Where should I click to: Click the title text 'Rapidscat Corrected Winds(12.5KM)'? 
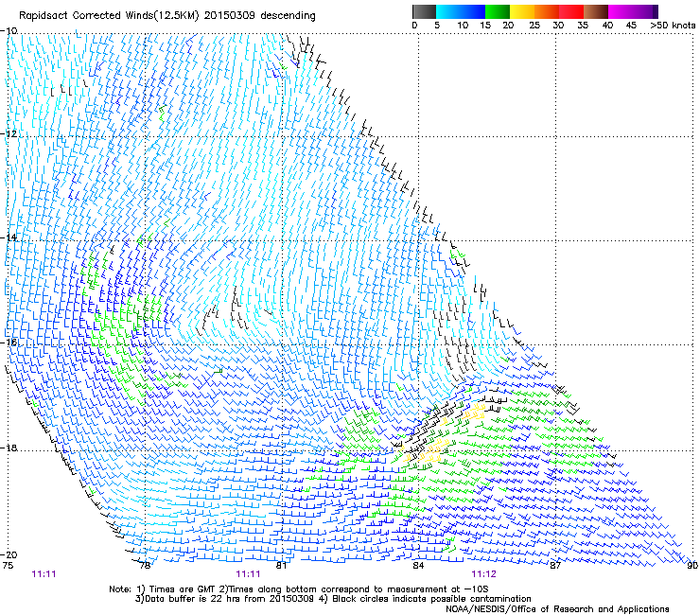(x=109, y=16)
